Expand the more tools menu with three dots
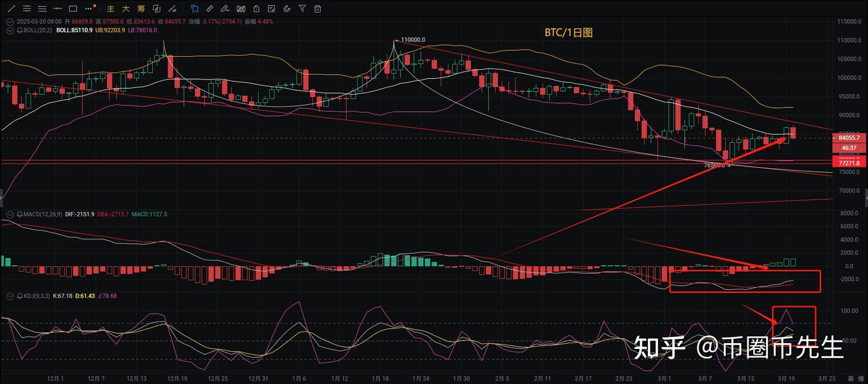The height and width of the screenshot is (384, 868). pos(88,8)
